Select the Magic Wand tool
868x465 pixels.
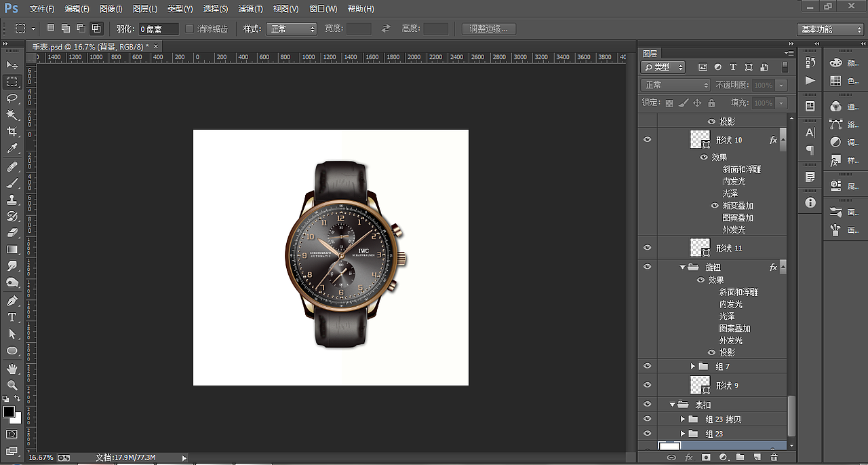tap(12, 115)
